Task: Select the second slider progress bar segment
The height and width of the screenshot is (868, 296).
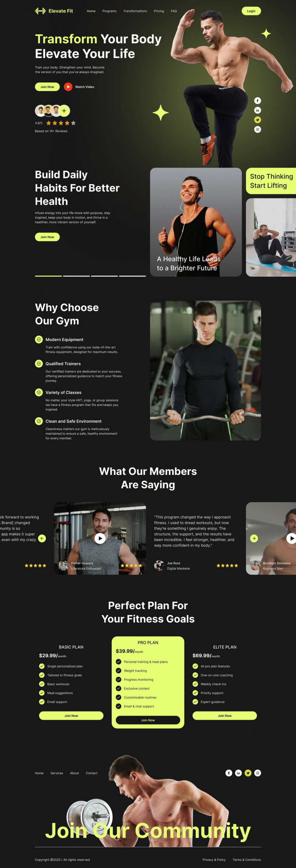Action: [76, 276]
